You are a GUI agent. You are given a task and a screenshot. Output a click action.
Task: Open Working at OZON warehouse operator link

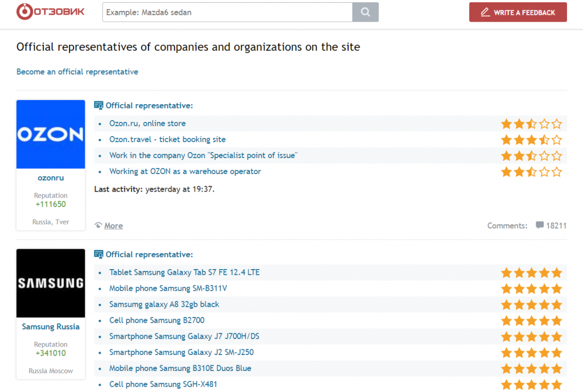pyautogui.click(x=185, y=171)
